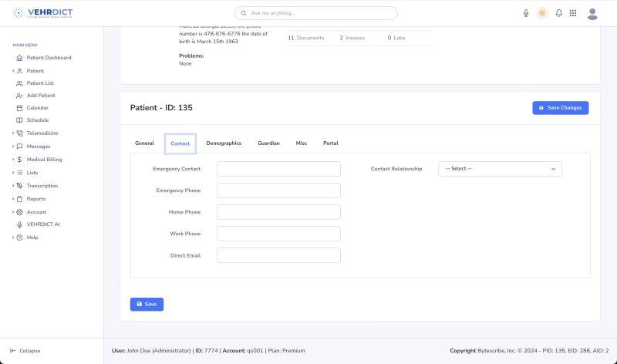Open the notifications bell

click(558, 13)
